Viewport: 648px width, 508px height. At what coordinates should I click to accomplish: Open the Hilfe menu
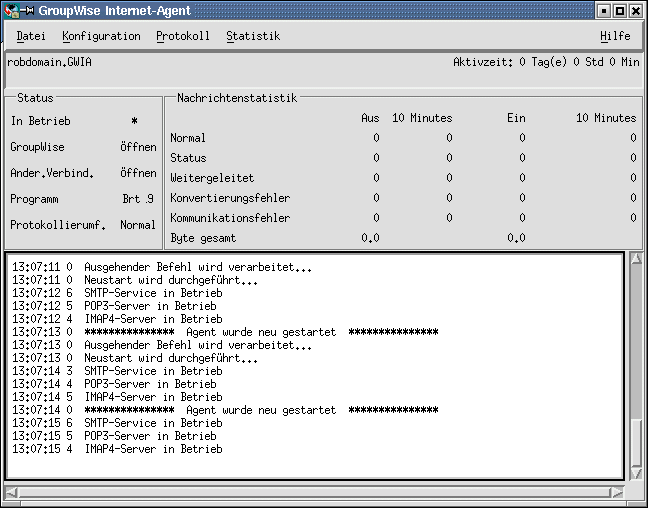click(615, 36)
